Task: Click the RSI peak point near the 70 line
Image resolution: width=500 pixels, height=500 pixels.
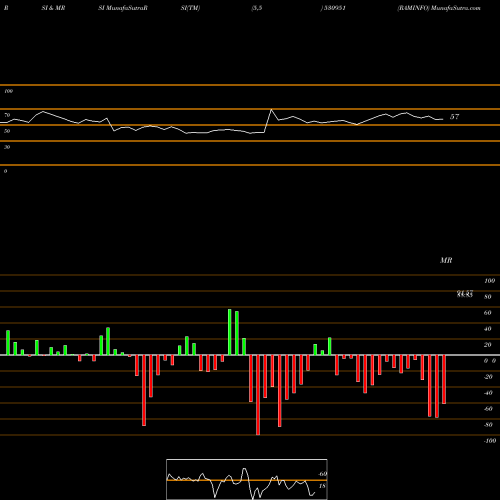Action: (271, 109)
